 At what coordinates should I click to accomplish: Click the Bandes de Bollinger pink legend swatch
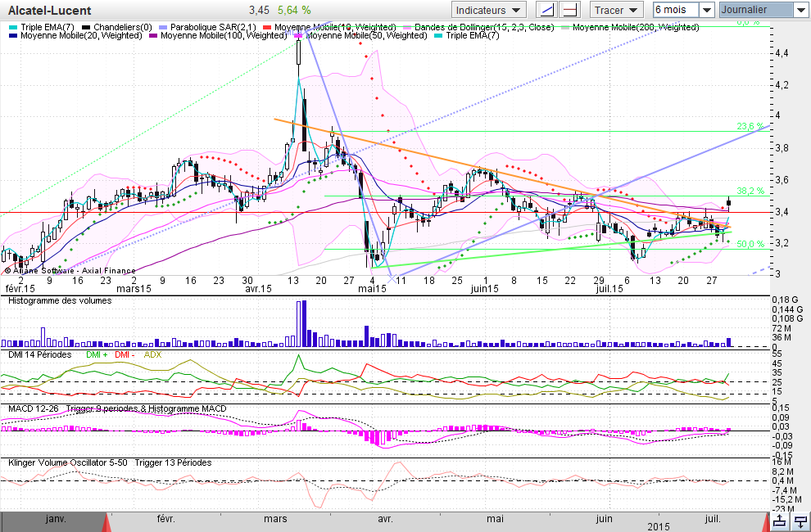408,27
